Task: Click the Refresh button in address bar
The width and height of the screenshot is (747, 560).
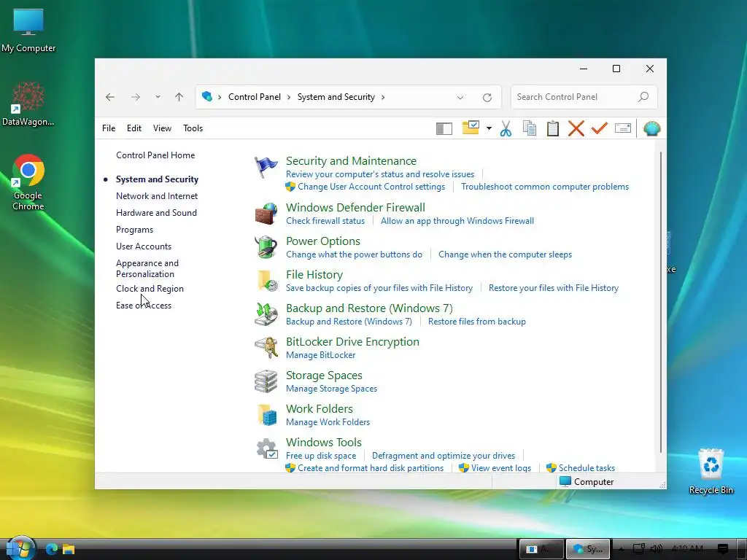Action: click(487, 97)
